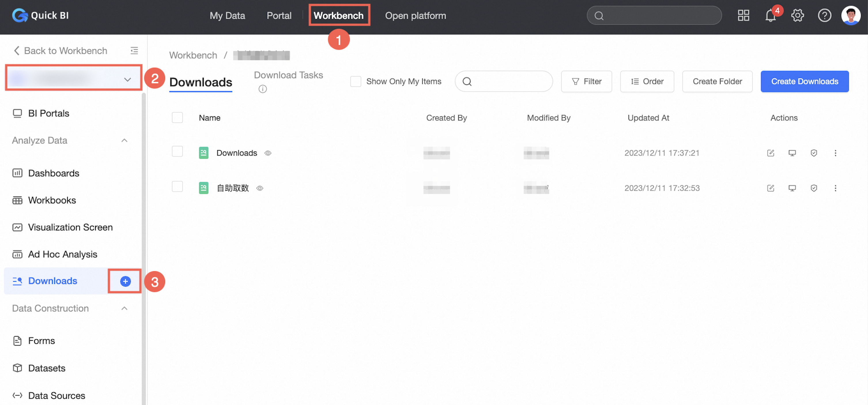Open the help question mark icon
The width and height of the screenshot is (868, 405).
(824, 16)
